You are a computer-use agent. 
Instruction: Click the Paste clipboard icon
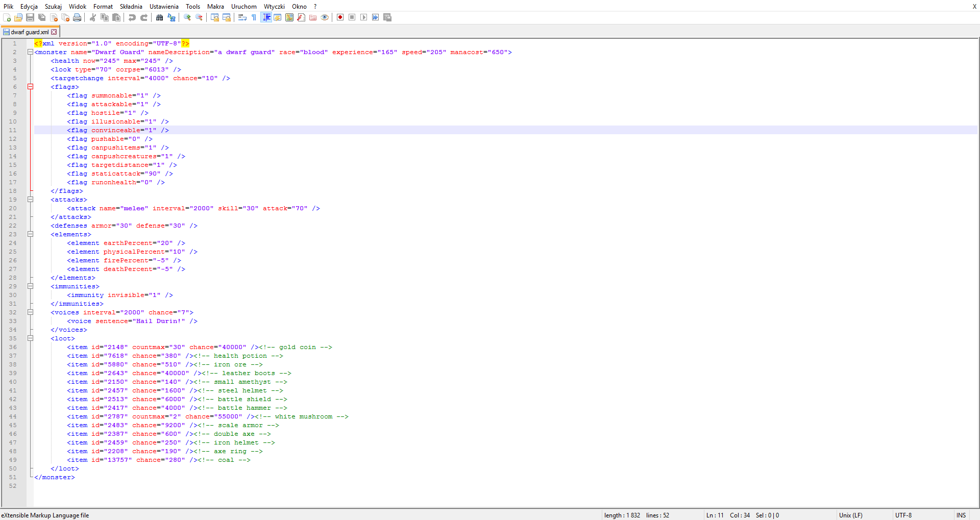116,17
